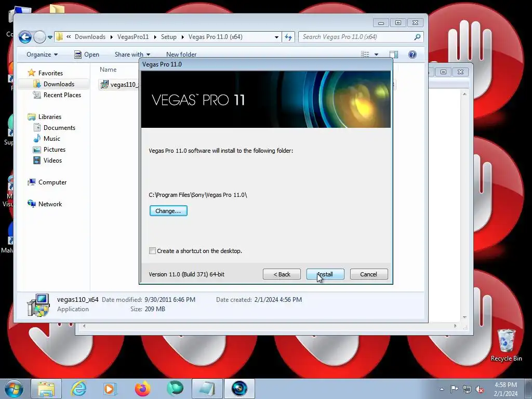Viewport: 532px width, 399px height.
Task: Click the Back button in installer
Action: click(282, 274)
